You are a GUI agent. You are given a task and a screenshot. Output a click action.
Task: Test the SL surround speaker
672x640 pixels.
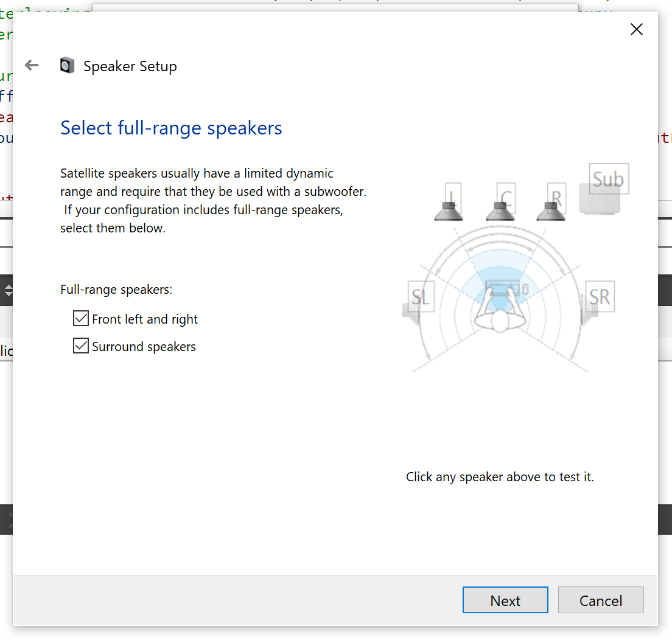(x=419, y=297)
